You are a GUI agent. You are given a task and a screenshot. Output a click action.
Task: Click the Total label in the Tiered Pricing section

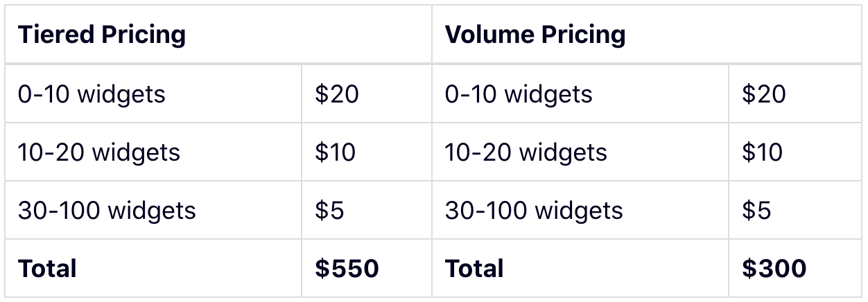click(47, 269)
